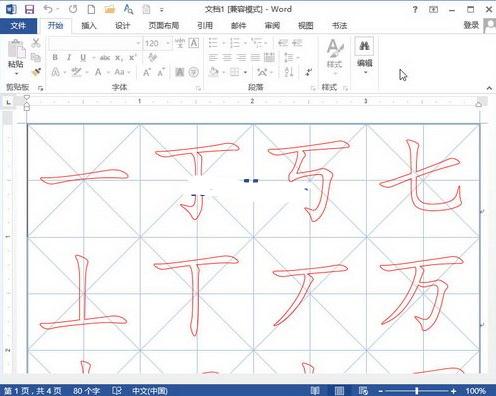Toggle Character Shading button

[180, 72]
